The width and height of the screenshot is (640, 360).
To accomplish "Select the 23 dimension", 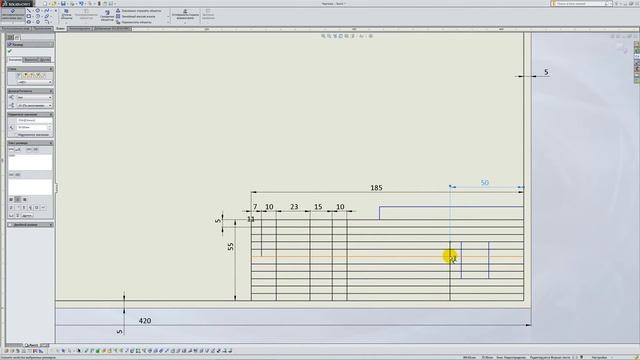I will (x=294, y=207).
